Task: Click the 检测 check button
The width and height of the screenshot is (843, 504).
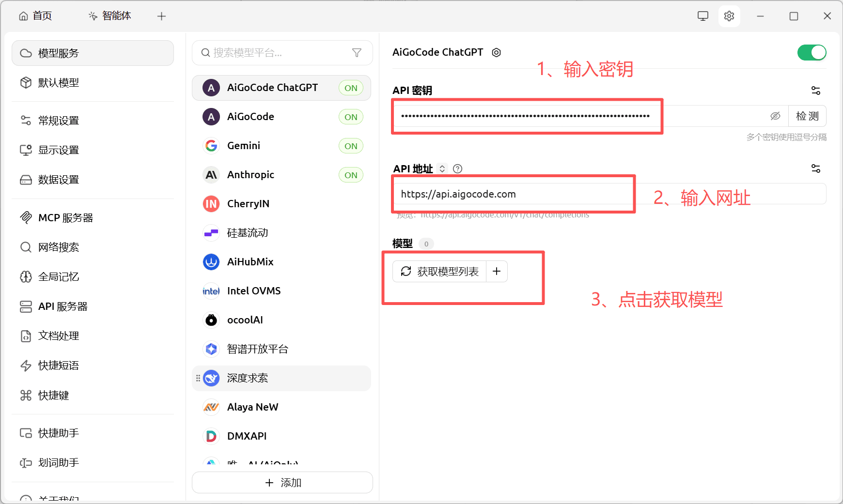Action: click(807, 116)
